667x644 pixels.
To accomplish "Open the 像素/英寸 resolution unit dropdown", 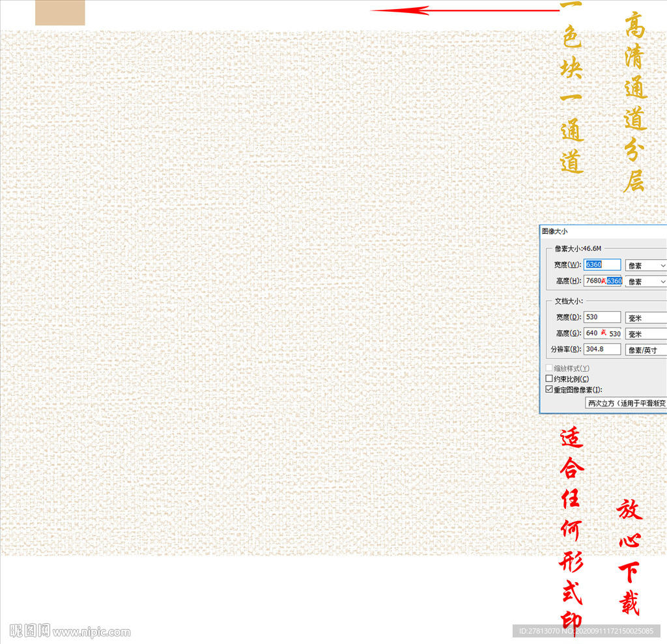I will [646, 350].
